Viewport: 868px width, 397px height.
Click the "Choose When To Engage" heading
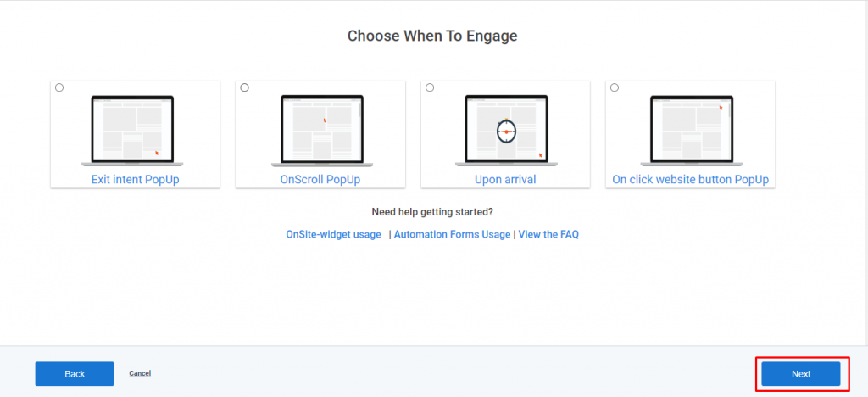pyautogui.click(x=432, y=36)
